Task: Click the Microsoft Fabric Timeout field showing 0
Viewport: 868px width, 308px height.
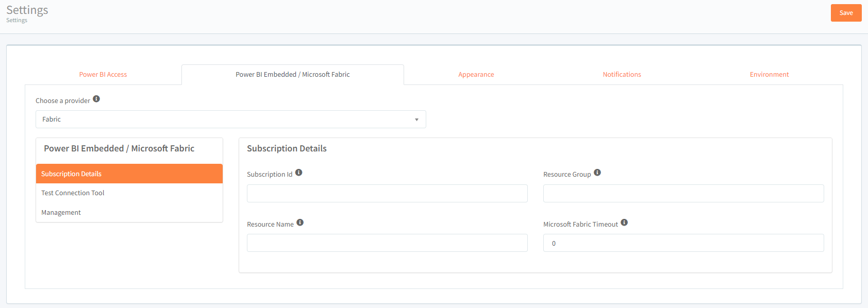Action: pos(683,243)
